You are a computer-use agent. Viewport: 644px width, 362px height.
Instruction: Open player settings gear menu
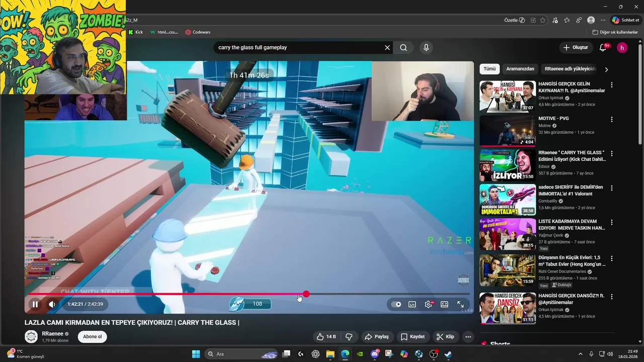point(428,304)
